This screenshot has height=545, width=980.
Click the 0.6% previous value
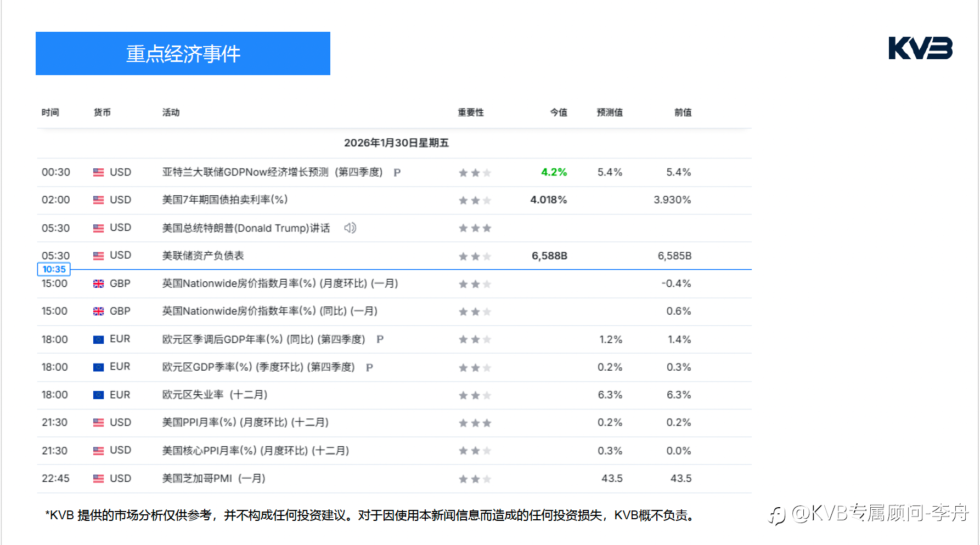pyautogui.click(x=679, y=311)
